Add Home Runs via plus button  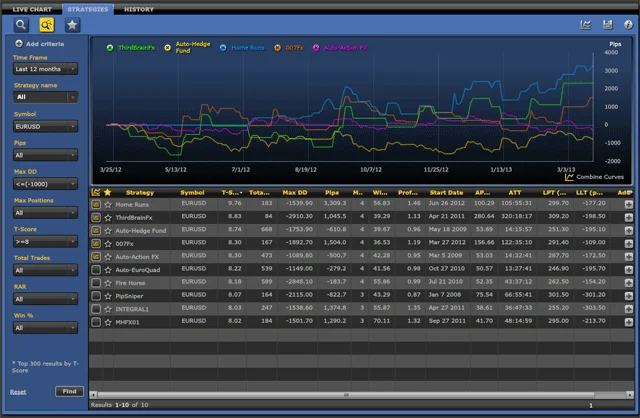[x=629, y=205]
